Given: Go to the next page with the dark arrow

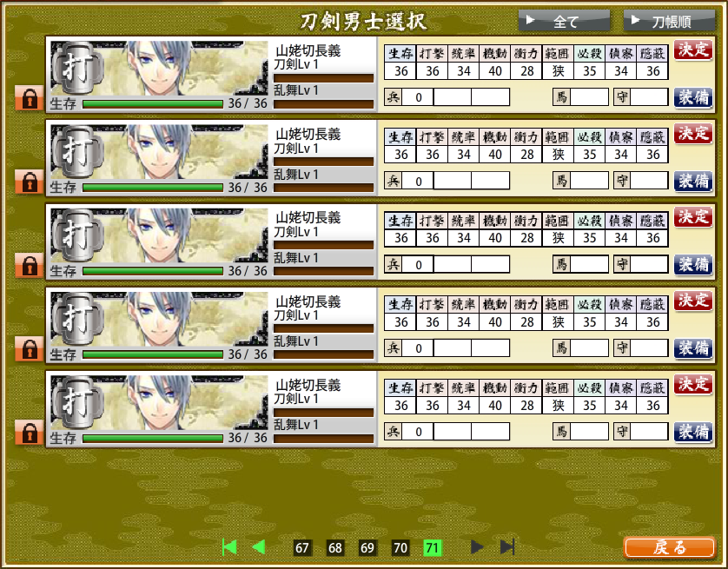Looking at the screenshot, I should [x=477, y=547].
